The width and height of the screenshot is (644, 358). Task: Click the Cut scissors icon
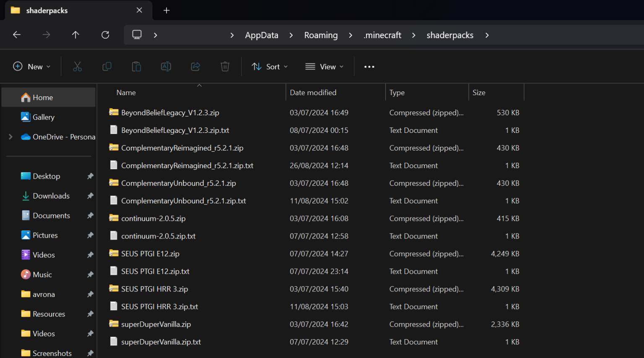(x=78, y=67)
